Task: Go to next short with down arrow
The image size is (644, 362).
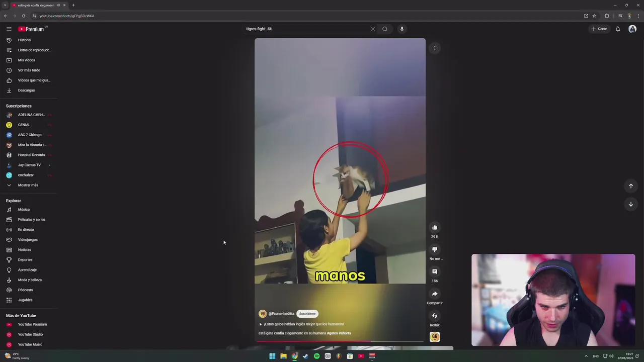Action: pyautogui.click(x=631, y=204)
